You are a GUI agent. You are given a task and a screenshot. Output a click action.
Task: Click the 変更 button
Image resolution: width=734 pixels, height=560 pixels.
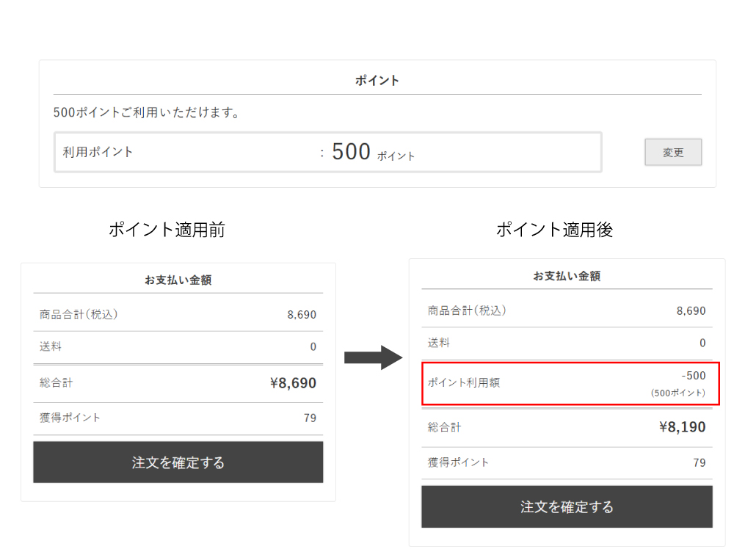[x=673, y=153]
